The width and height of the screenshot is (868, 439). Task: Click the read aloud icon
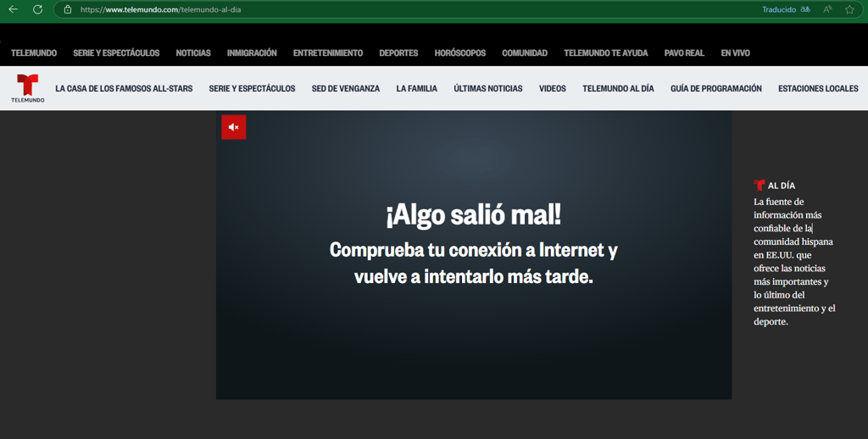[x=827, y=9]
